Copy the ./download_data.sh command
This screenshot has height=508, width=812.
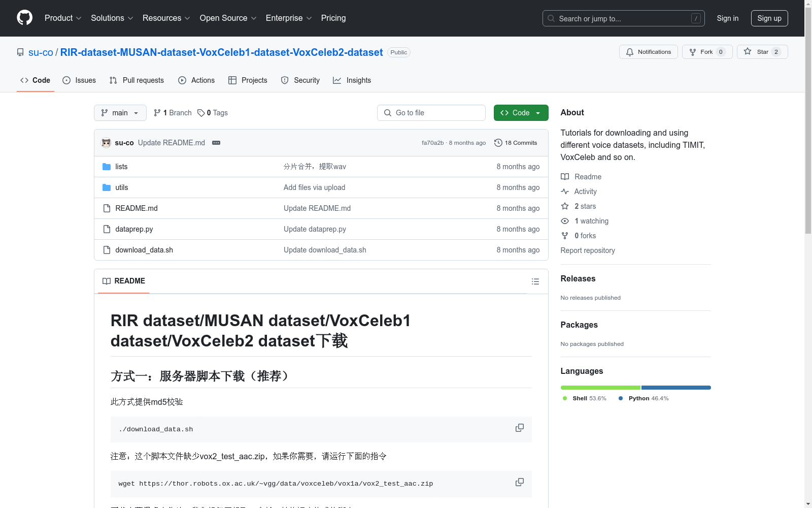point(520,428)
